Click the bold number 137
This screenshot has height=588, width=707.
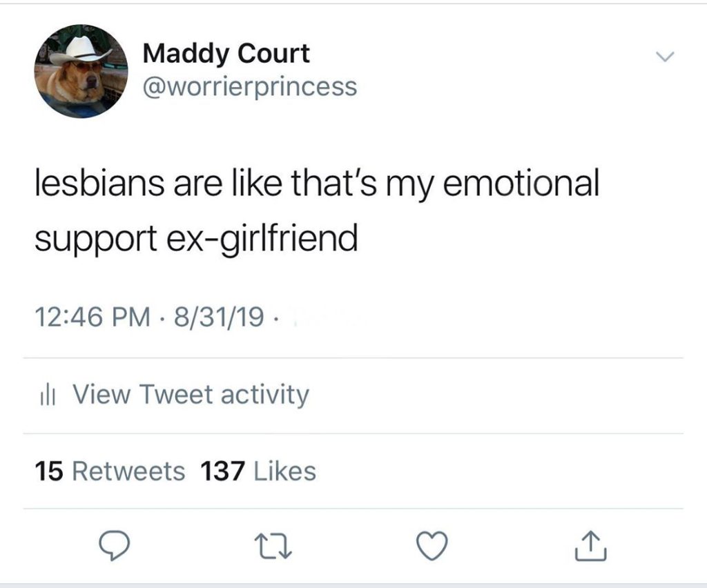222,471
